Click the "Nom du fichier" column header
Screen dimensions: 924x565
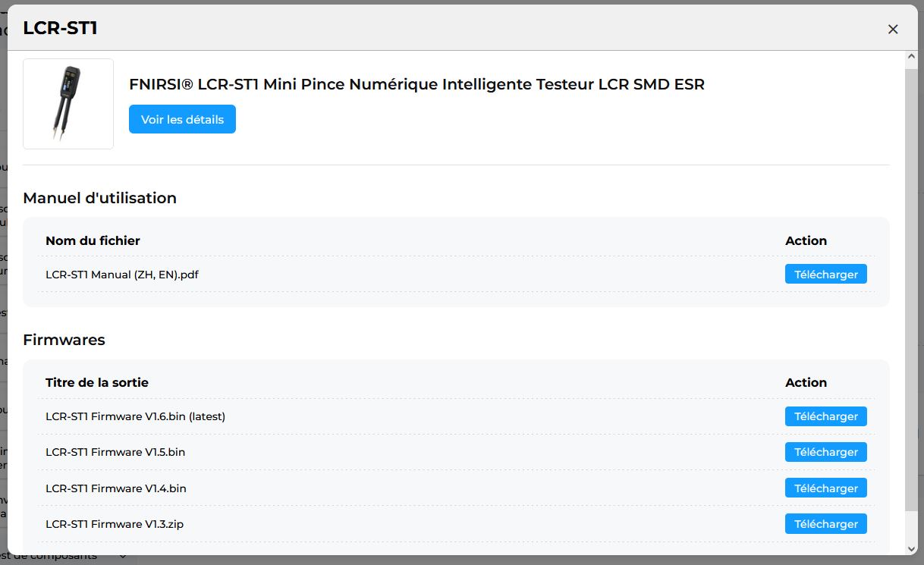coord(93,240)
